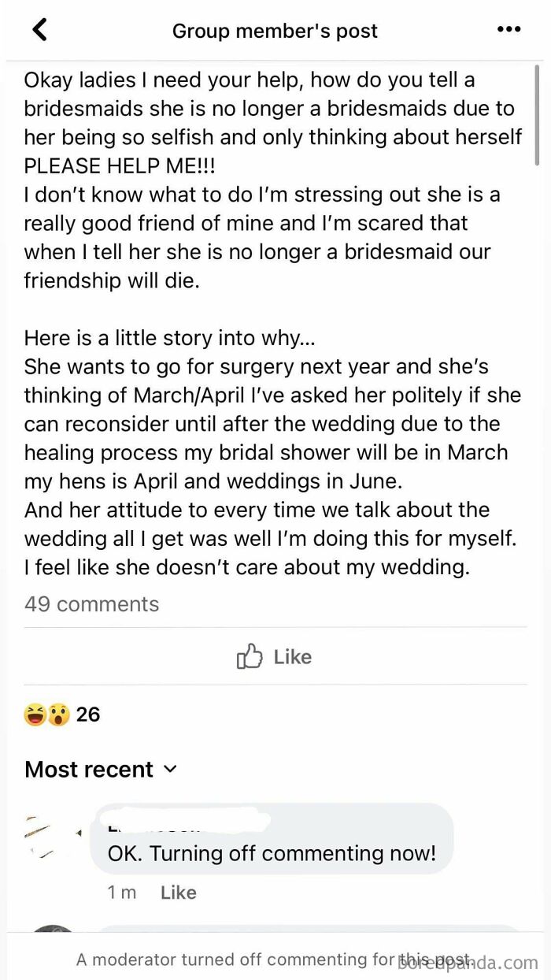Screen dimensions: 551x980
Task: Tap the laughing reaction emoji
Action: point(35,715)
